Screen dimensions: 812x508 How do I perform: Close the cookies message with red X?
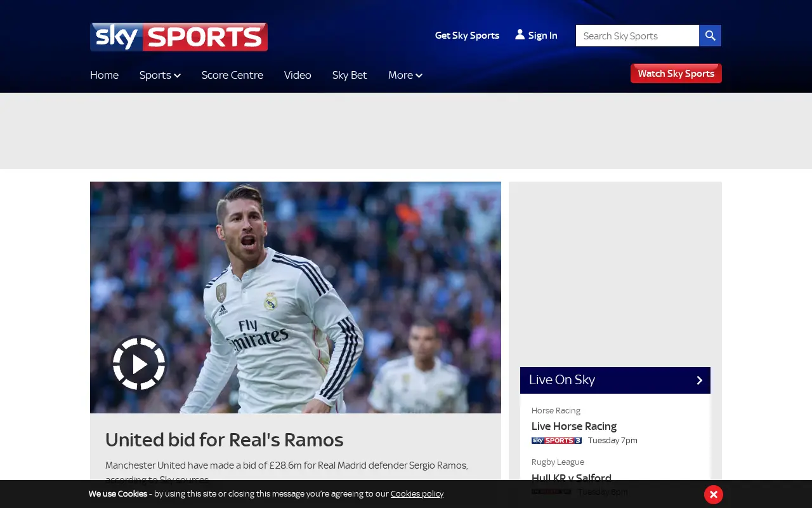pos(714,494)
